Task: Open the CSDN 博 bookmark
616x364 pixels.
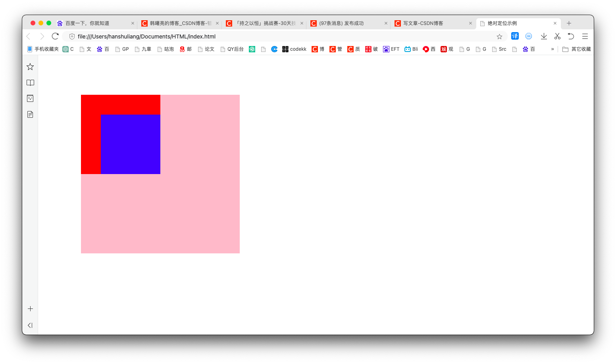Action: (318, 49)
